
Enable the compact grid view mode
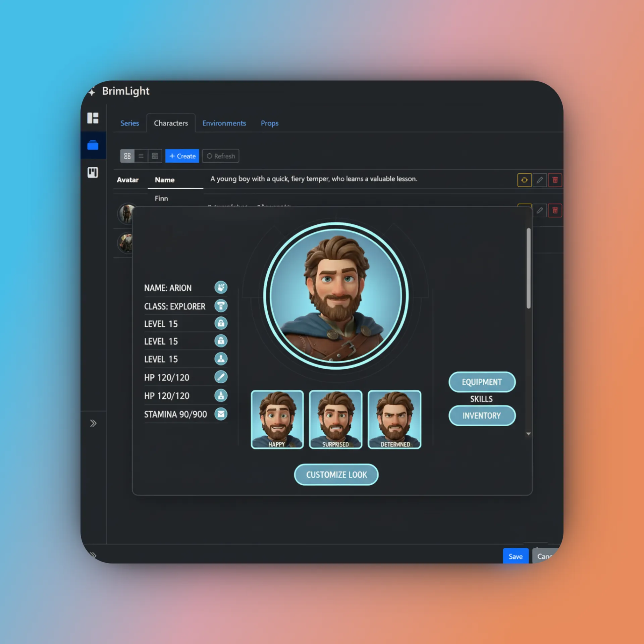[x=155, y=156]
